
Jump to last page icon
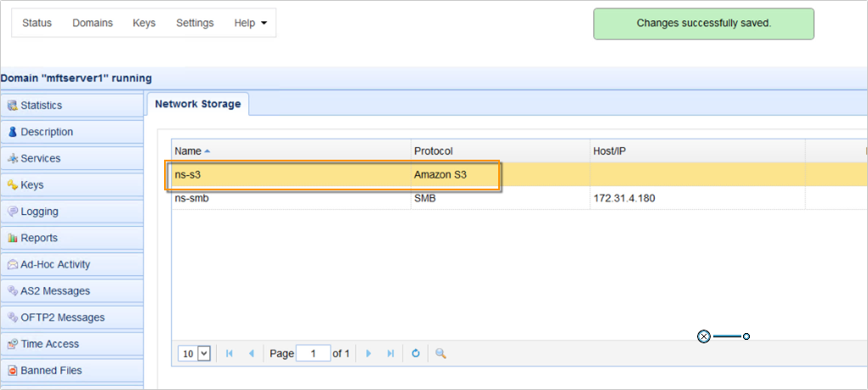pos(390,353)
